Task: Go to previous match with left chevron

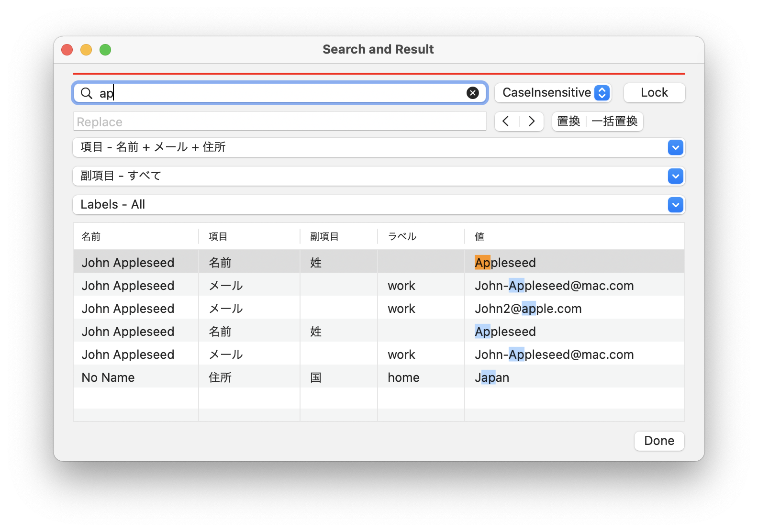Action: 506,122
